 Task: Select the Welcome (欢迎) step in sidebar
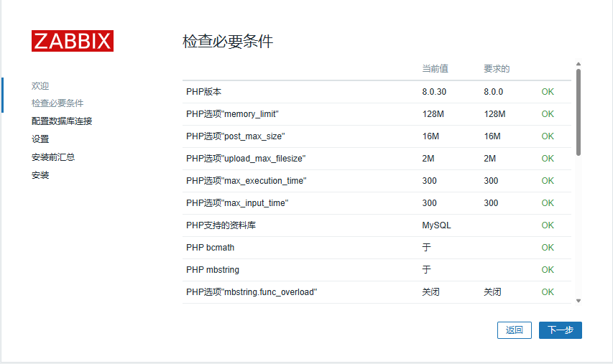click(x=40, y=85)
